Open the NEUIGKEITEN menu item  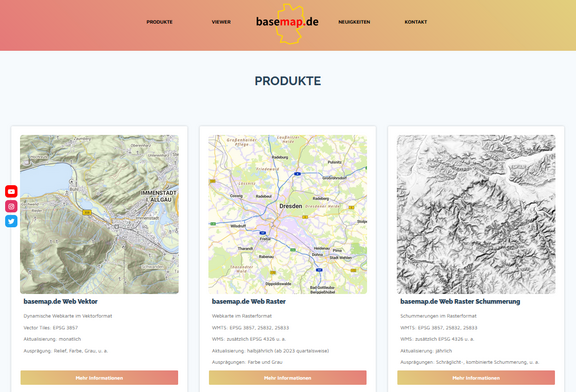[354, 22]
